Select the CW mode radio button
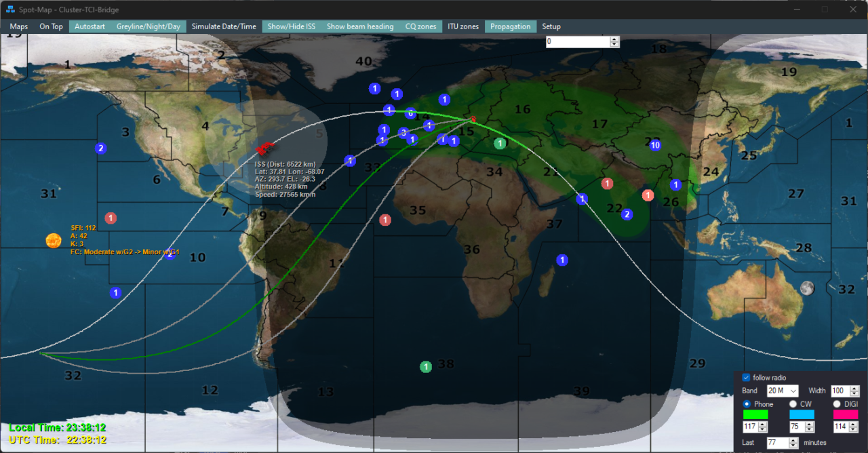Viewport: 868px width, 453px height. point(793,404)
